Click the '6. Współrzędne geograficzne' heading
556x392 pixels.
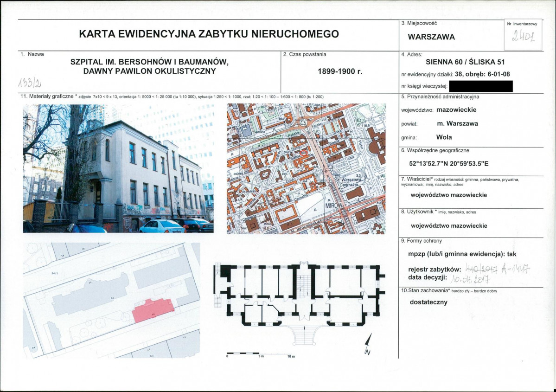(x=435, y=150)
